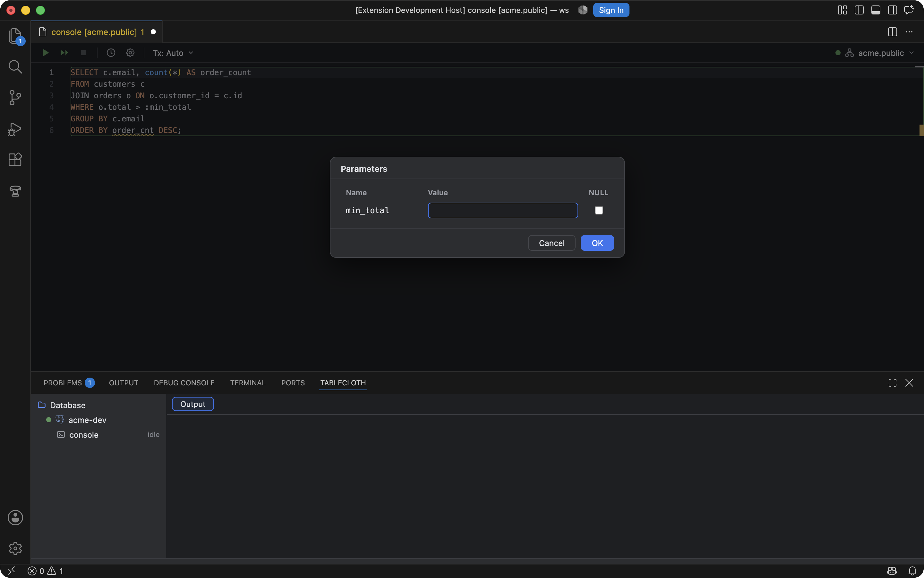Image resolution: width=924 pixels, height=578 pixels.
Task: Focus the min_total value input field
Action: tap(503, 211)
